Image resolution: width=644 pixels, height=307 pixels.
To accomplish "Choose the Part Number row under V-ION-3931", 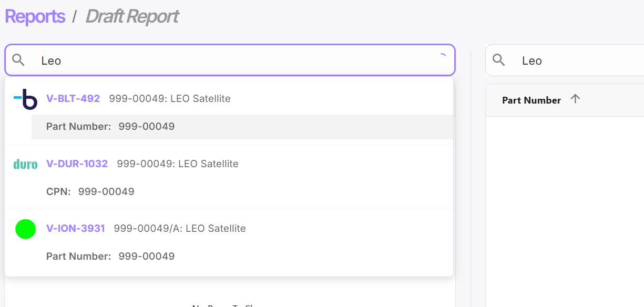I will (x=110, y=256).
